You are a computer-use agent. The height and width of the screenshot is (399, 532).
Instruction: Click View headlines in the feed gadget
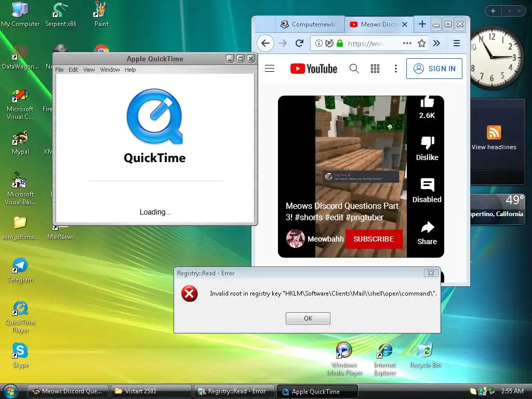click(x=494, y=147)
